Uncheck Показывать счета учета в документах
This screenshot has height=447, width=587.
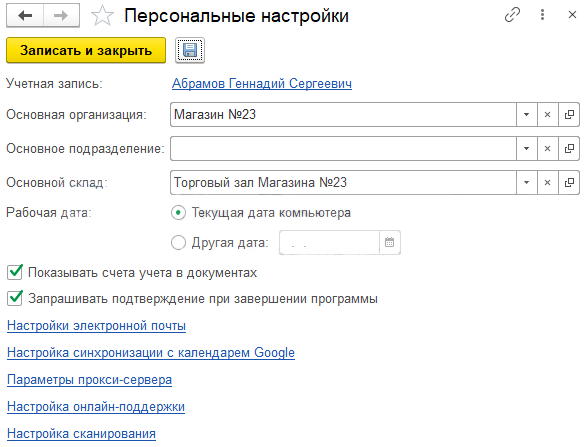tap(15, 272)
